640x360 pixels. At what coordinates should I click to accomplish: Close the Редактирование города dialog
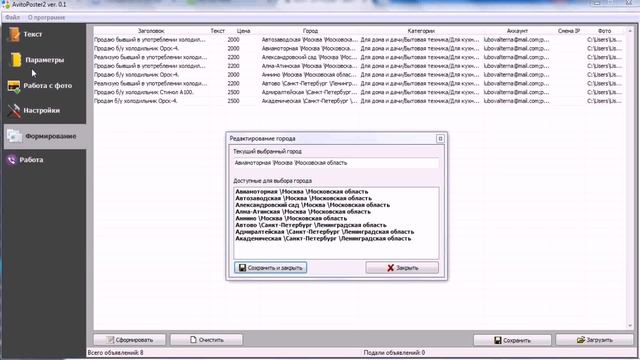point(440,139)
